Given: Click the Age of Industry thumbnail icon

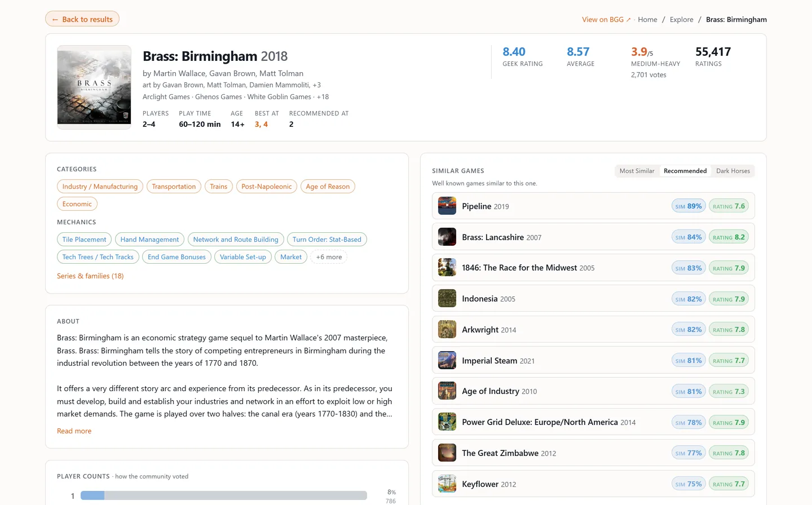Looking at the screenshot, I should click(447, 391).
